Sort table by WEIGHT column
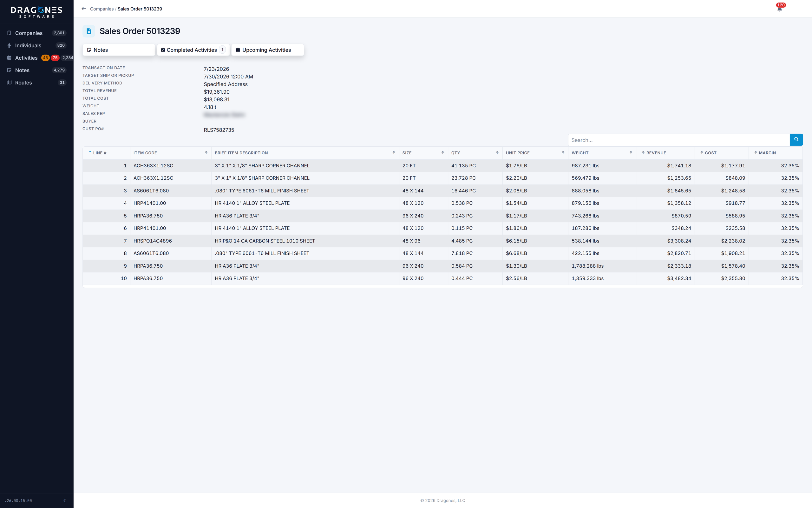The image size is (812, 508). point(602,153)
